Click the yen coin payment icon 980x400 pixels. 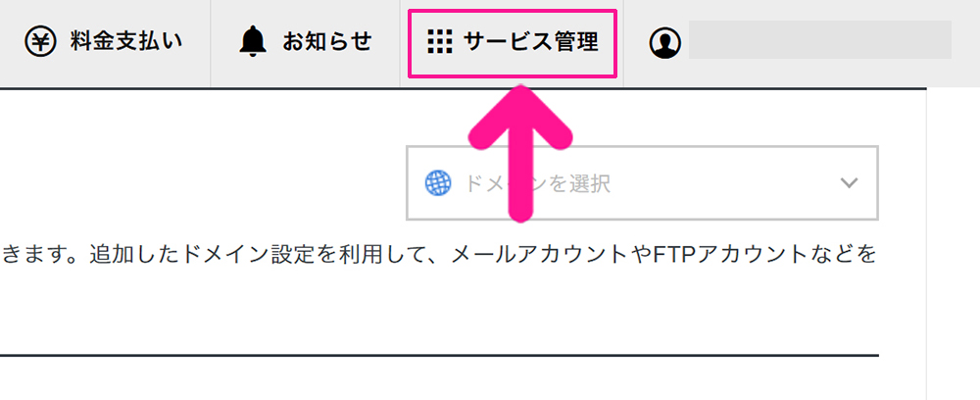click(x=40, y=42)
